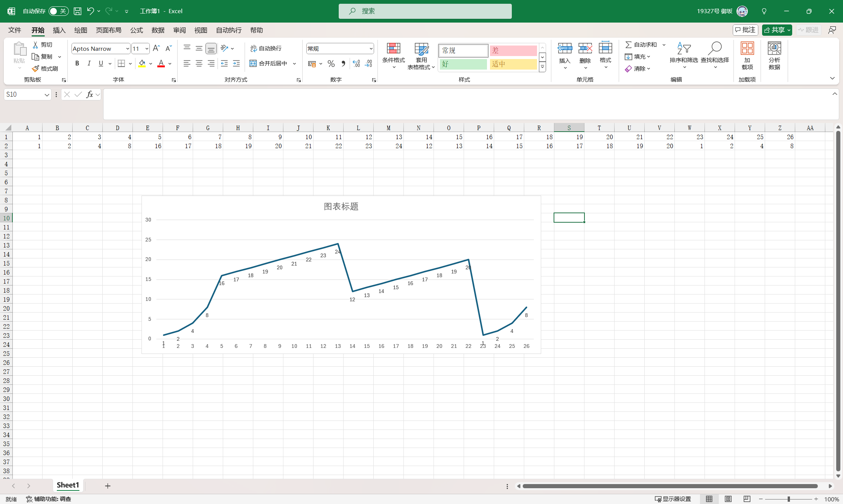Open the lightbulb help icon

764,11
